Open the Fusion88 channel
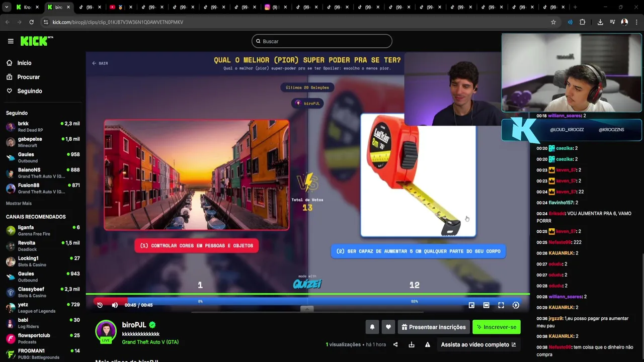 (42, 189)
